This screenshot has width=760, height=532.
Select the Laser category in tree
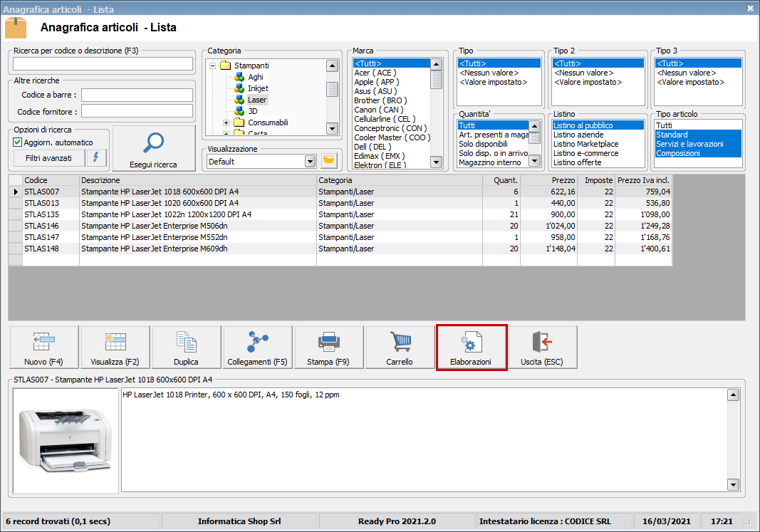pos(257,100)
